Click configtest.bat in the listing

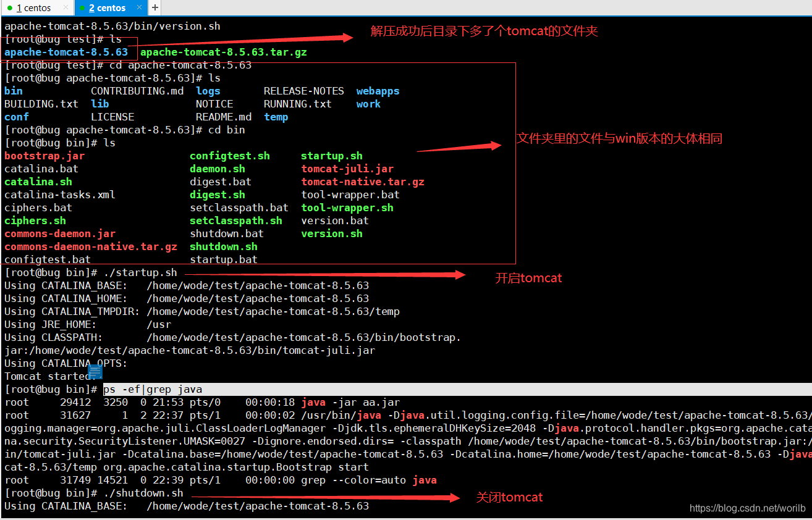48,259
